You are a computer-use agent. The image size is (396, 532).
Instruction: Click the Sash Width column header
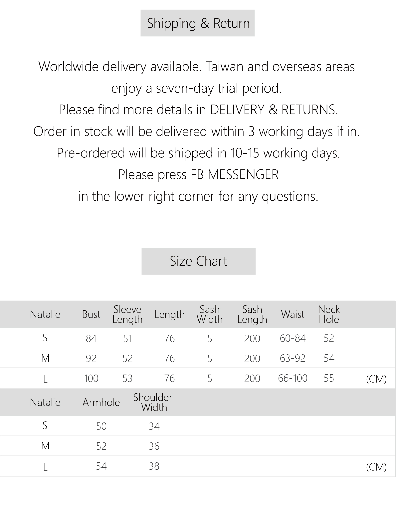(210, 314)
